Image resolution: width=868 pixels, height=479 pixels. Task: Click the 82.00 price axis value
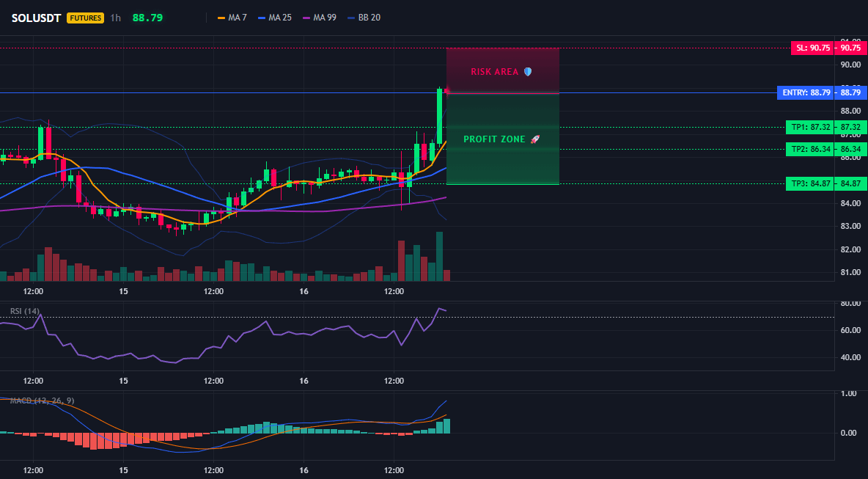851,249
